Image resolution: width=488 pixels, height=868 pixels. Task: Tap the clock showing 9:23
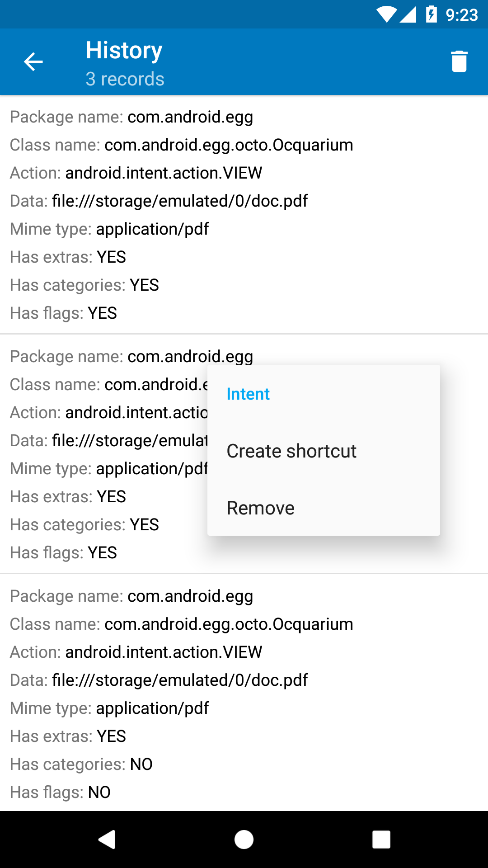[462, 15]
